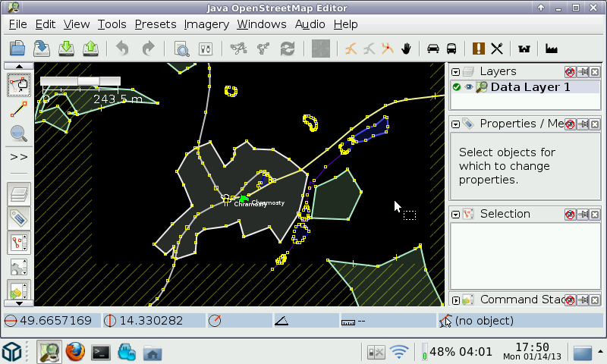Click the map zoom scale slider
The height and width of the screenshot is (364, 607).
tap(80, 81)
